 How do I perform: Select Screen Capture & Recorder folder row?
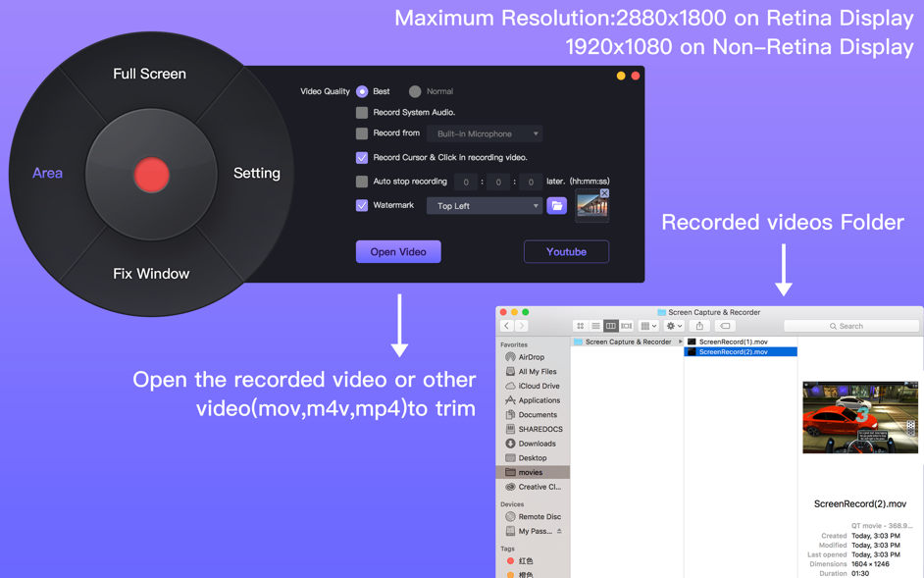tap(627, 342)
